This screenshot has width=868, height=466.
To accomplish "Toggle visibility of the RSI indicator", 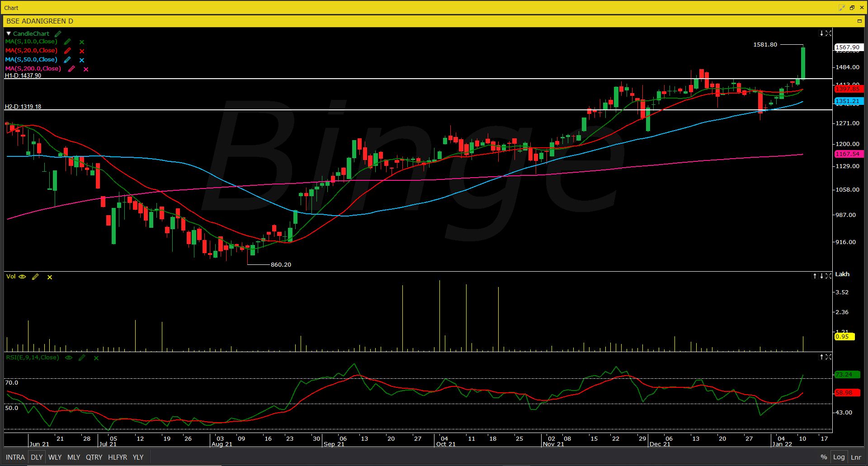I will pos(69,358).
